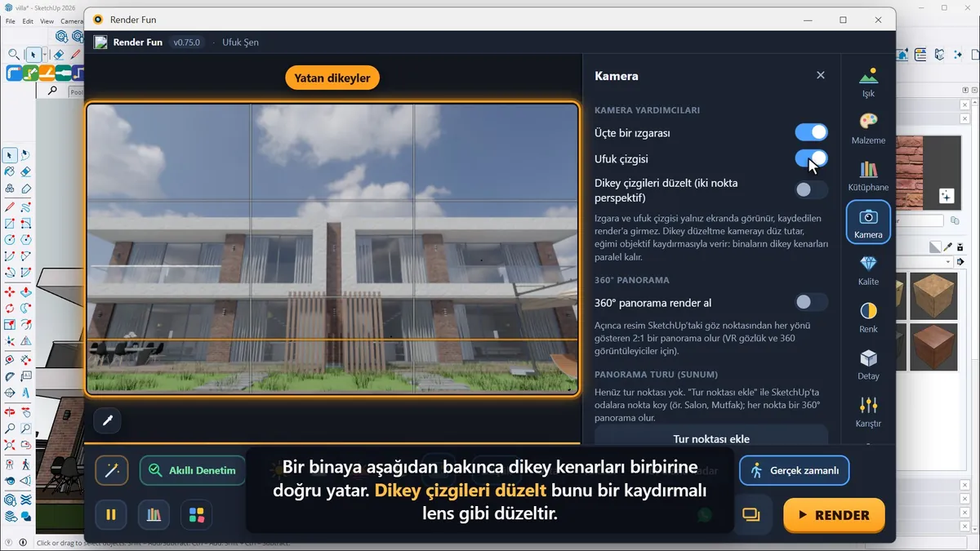Open SketchUp's Camera menu
The image size is (980, 551).
pyautogui.click(x=72, y=21)
